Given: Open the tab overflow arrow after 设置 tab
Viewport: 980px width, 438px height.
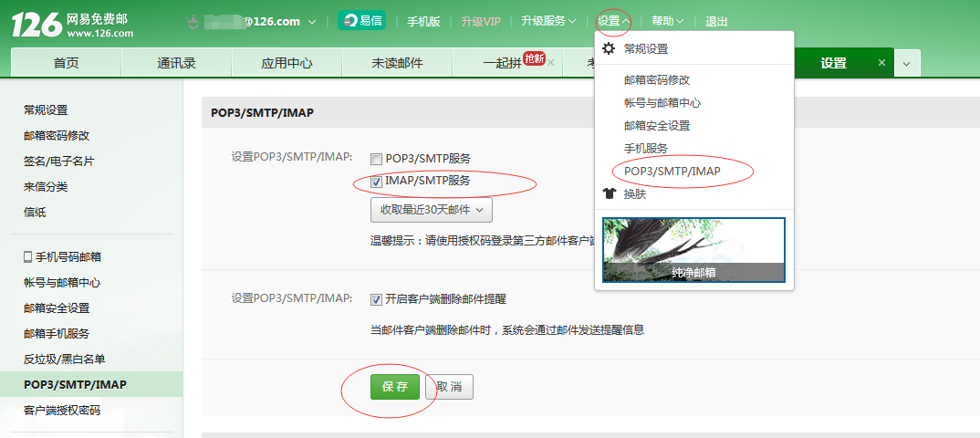Looking at the screenshot, I should click(906, 63).
